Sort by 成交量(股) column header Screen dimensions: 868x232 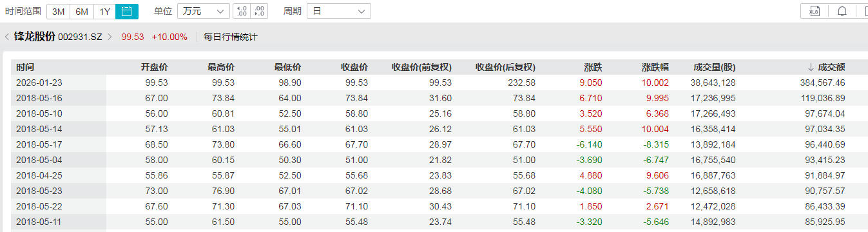coord(715,67)
